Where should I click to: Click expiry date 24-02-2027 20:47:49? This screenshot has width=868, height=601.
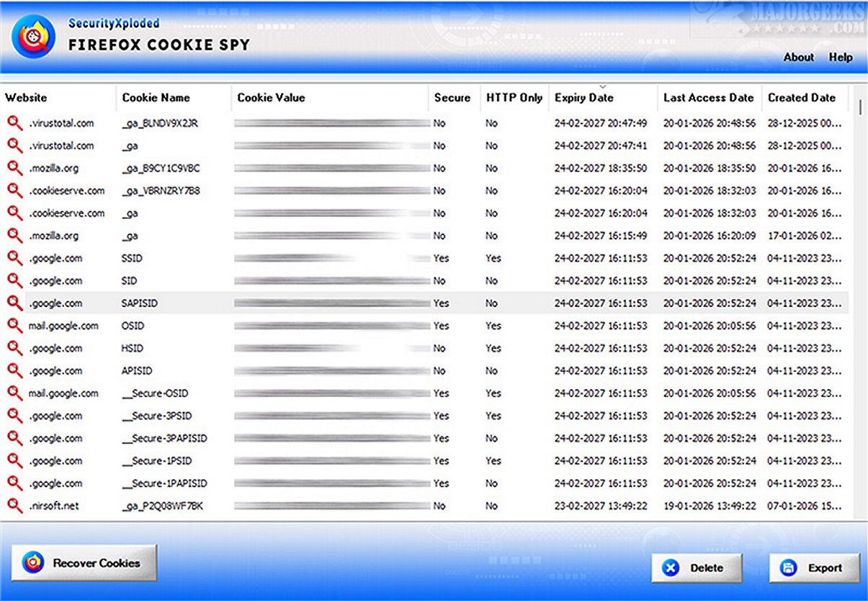click(x=601, y=123)
